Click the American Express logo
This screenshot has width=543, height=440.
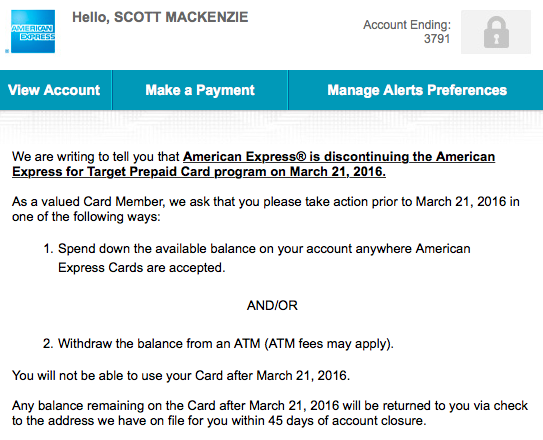coord(33,32)
